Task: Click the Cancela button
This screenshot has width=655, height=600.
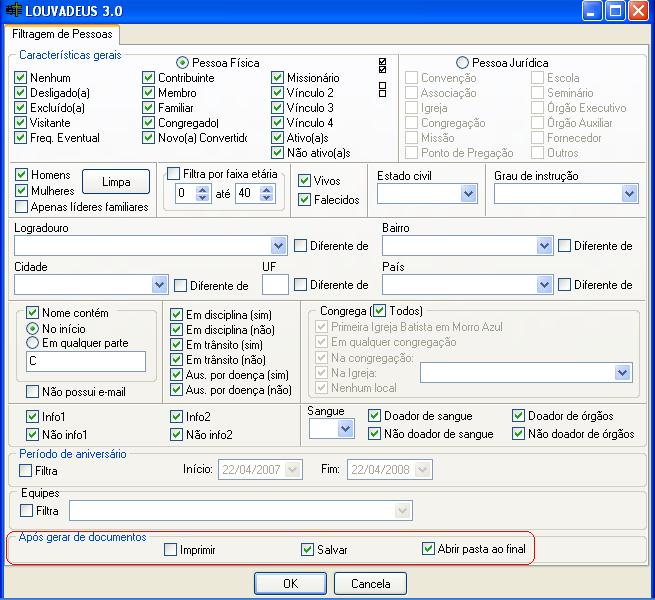Action: [370, 583]
